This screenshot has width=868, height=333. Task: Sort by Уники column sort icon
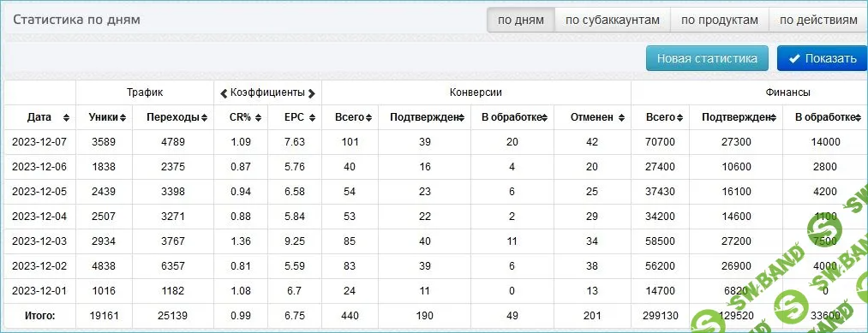coord(123,118)
